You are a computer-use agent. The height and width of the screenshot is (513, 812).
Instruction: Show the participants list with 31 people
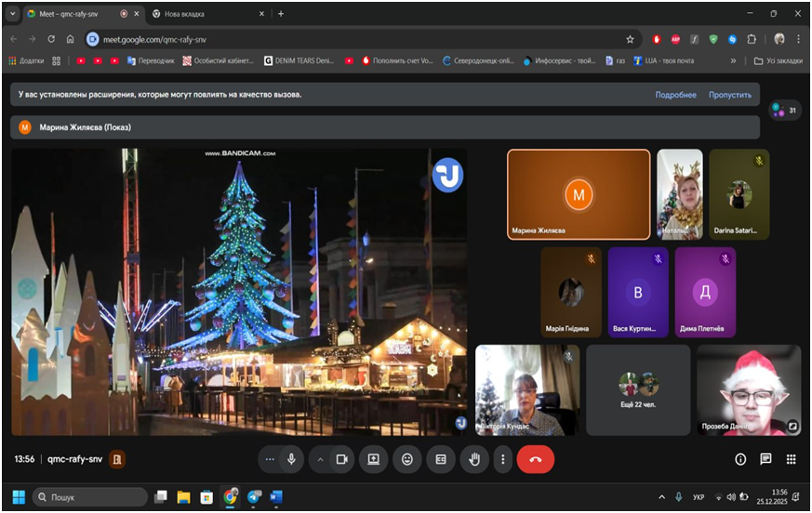[784, 111]
